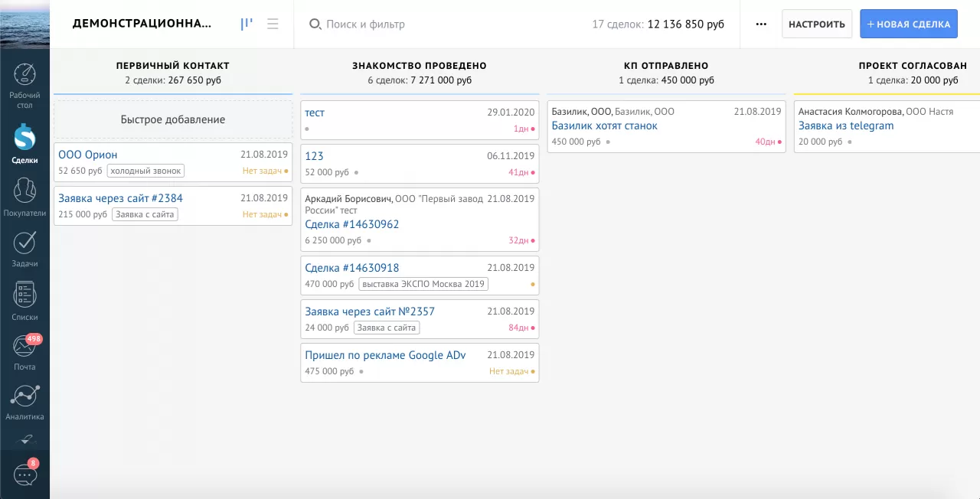Select the Сделки sidebar icon
The width and height of the screenshot is (980, 499).
pos(24,144)
